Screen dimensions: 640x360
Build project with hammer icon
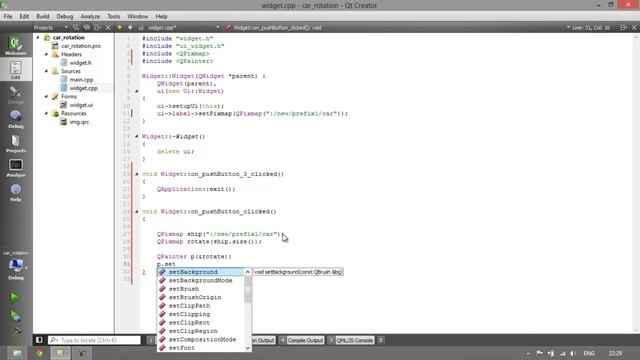(x=16, y=333)
